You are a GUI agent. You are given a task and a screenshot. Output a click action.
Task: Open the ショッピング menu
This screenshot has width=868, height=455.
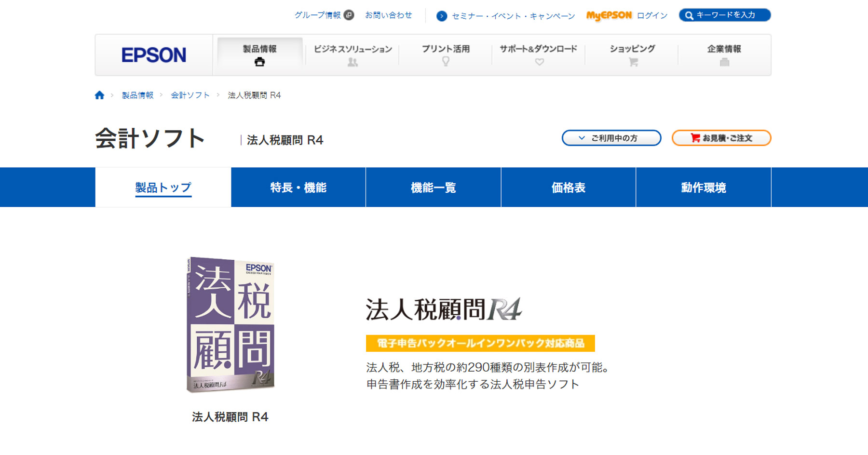(x=632, y=55)
